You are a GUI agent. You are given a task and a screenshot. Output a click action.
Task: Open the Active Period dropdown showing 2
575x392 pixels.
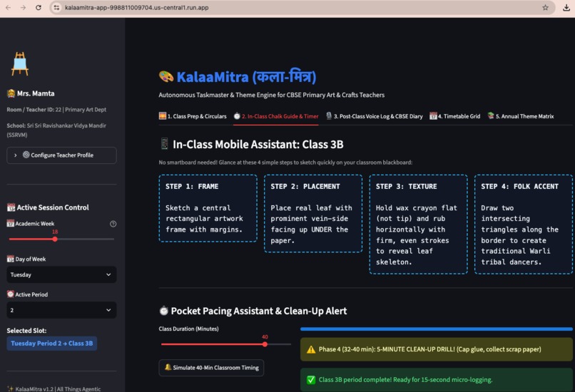(61, 310)
